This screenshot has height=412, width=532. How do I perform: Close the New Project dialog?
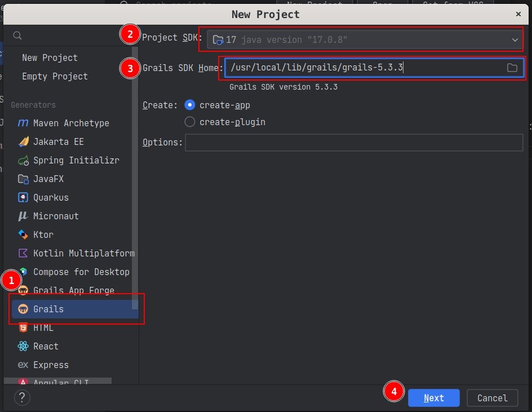point(518,14)
